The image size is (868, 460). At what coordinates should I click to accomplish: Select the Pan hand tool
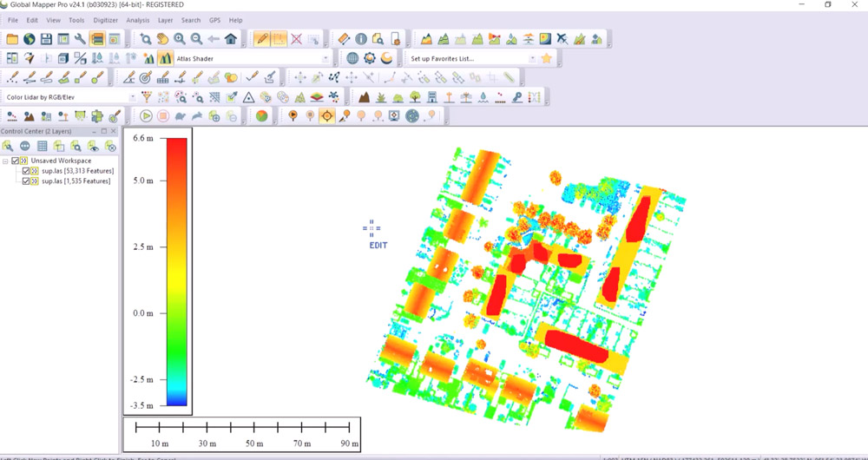tap(163, 39)
